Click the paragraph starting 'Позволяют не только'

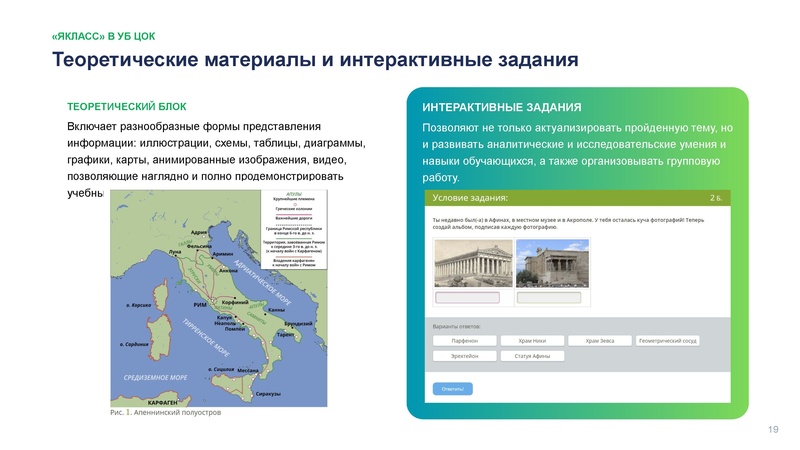(x=577, y=153)
